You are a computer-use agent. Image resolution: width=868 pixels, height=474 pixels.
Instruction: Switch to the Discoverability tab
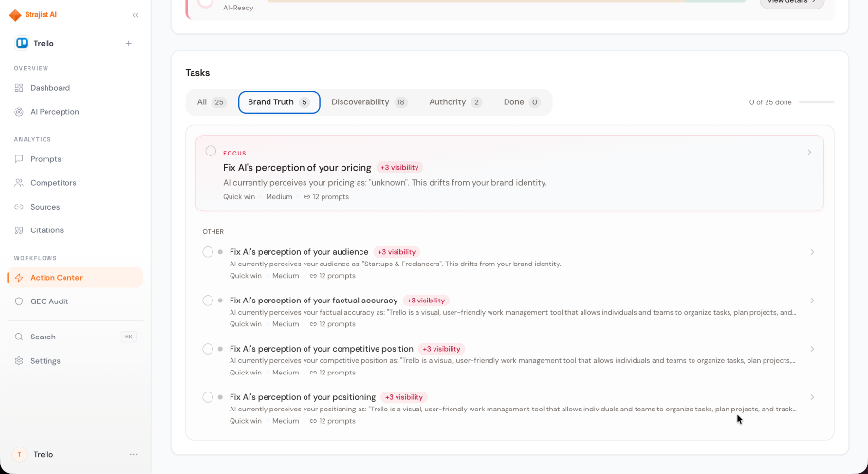point(369,102)
